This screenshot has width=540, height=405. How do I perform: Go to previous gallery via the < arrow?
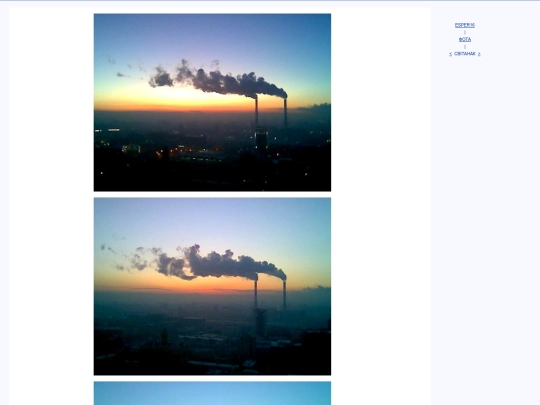click(450, 54)
